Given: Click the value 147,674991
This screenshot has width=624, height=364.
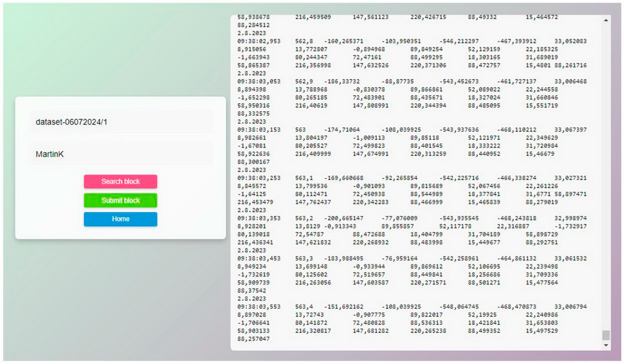Looking at the screenshot, I should click(x=370, y=154).
